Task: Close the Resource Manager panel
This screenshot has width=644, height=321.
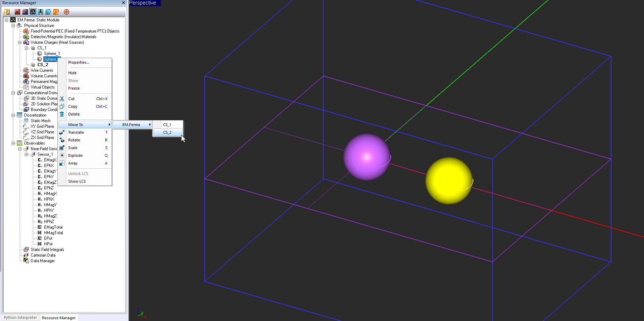Action: tap(123, 3)
